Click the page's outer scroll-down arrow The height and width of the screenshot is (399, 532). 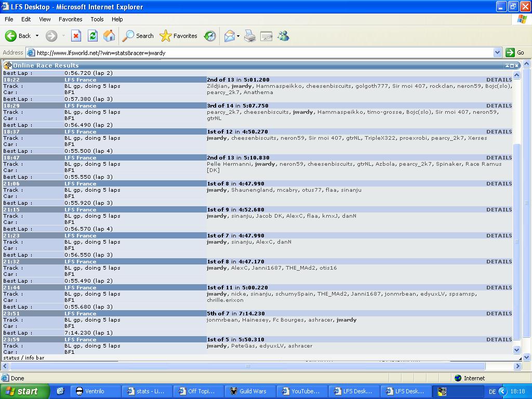(527, 357)
